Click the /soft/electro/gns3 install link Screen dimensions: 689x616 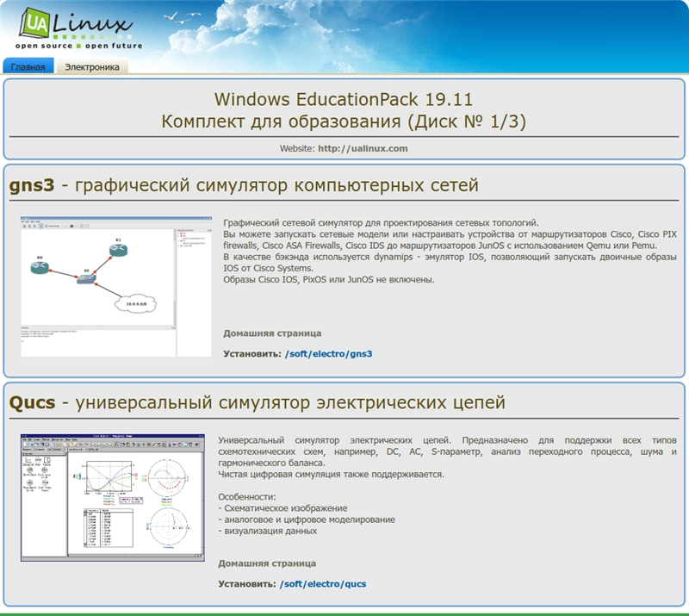328,354
